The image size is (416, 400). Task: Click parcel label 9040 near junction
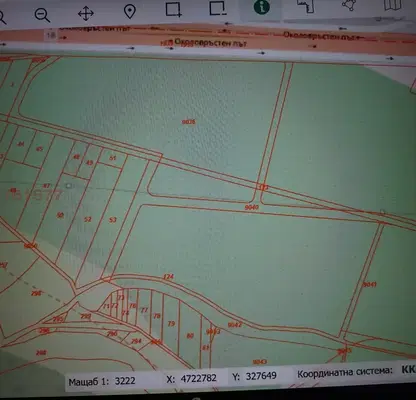(x=252, y=207)
